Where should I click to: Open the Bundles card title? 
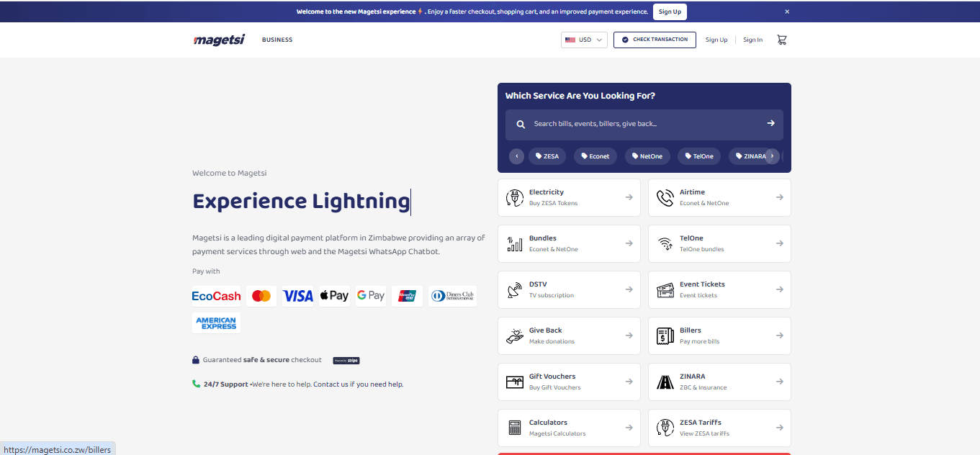(x=543, y=238)
